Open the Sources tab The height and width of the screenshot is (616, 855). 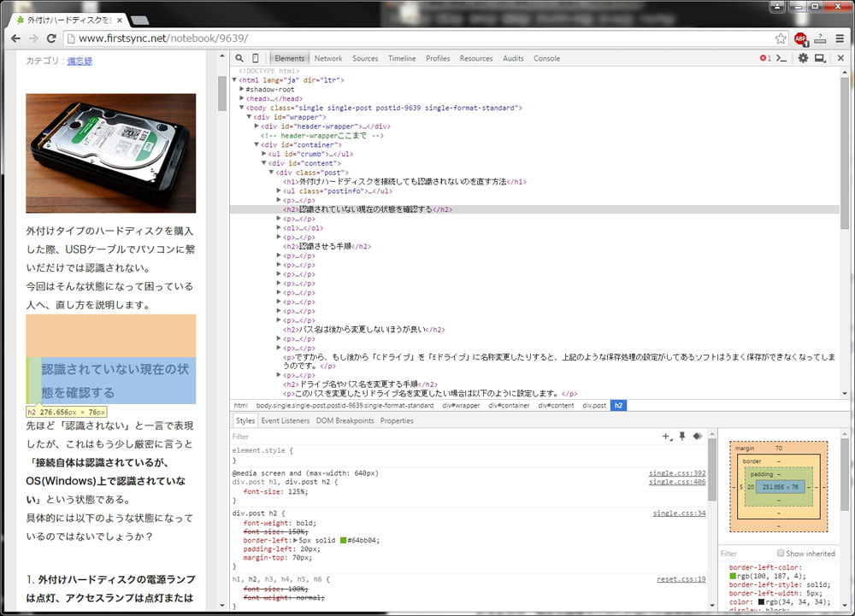pyautogui.click(x=365, y=58)
